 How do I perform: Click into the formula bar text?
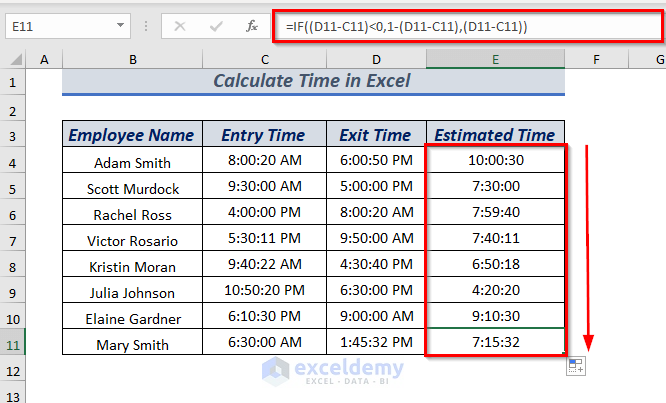point(467,26)
